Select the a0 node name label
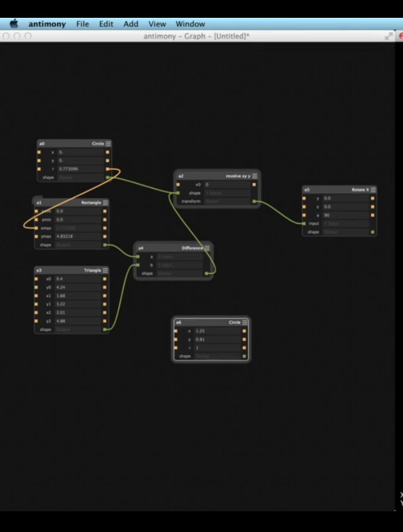 pyautogui.click(x=42, y=144)
